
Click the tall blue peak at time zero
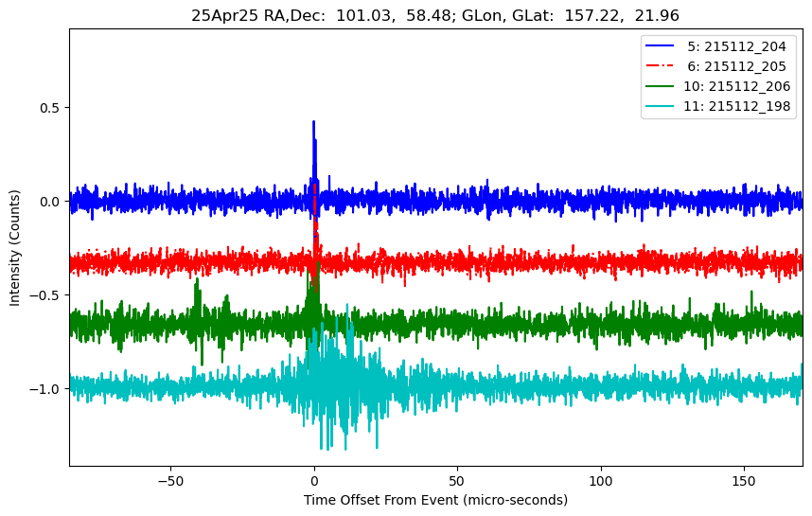tap(313, 128)
